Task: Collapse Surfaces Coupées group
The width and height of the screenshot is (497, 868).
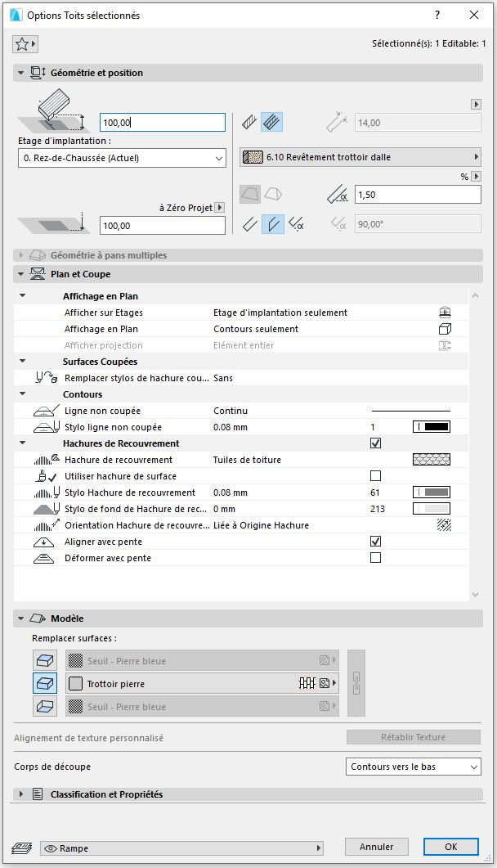Action: pos(23,361)
